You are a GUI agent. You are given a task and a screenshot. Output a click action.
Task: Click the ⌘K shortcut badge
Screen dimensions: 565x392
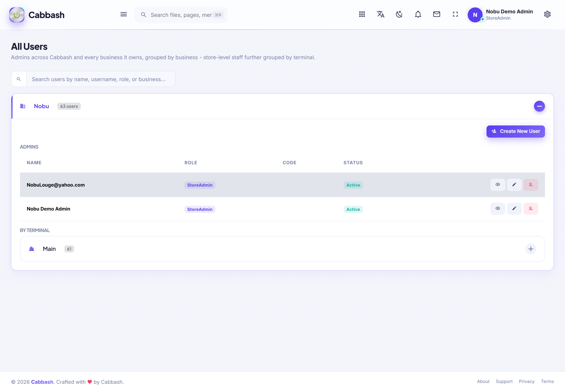218,15
